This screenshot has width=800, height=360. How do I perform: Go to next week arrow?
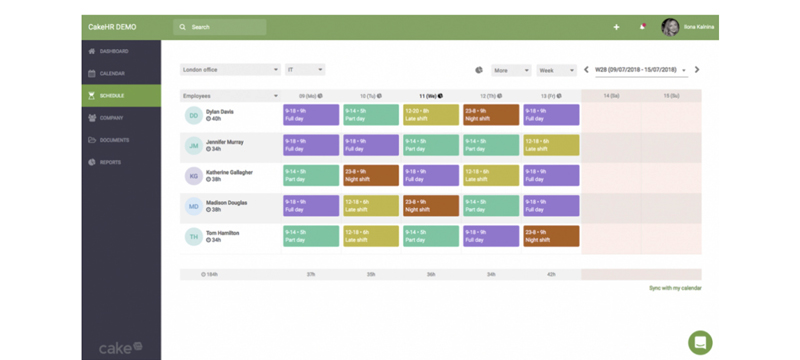tap(697, 70)
